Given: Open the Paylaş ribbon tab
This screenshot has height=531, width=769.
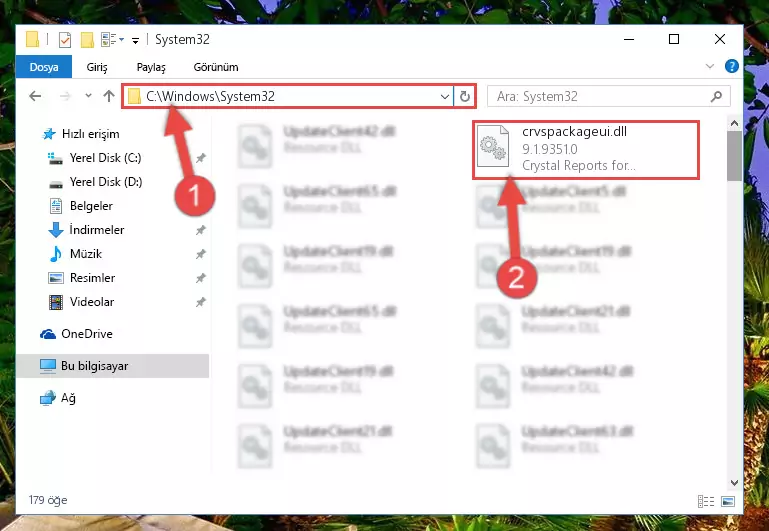Looking at the screenshot, I should coord(151,67).
